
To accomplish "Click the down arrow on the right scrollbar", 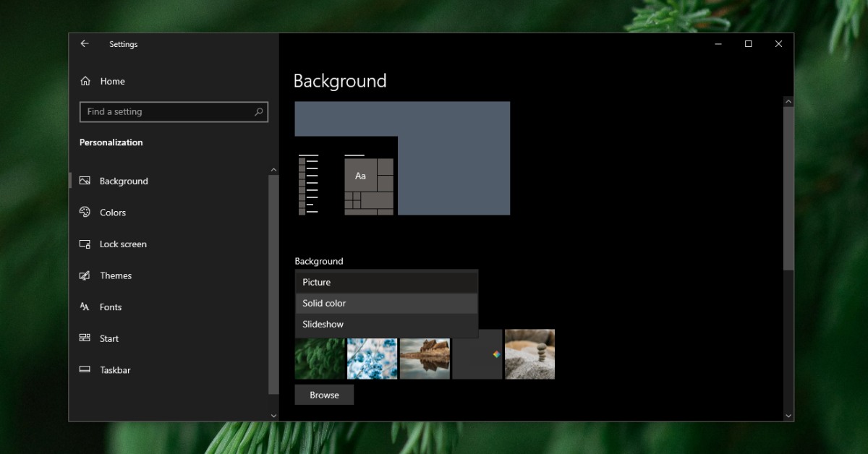I will 788,415.
